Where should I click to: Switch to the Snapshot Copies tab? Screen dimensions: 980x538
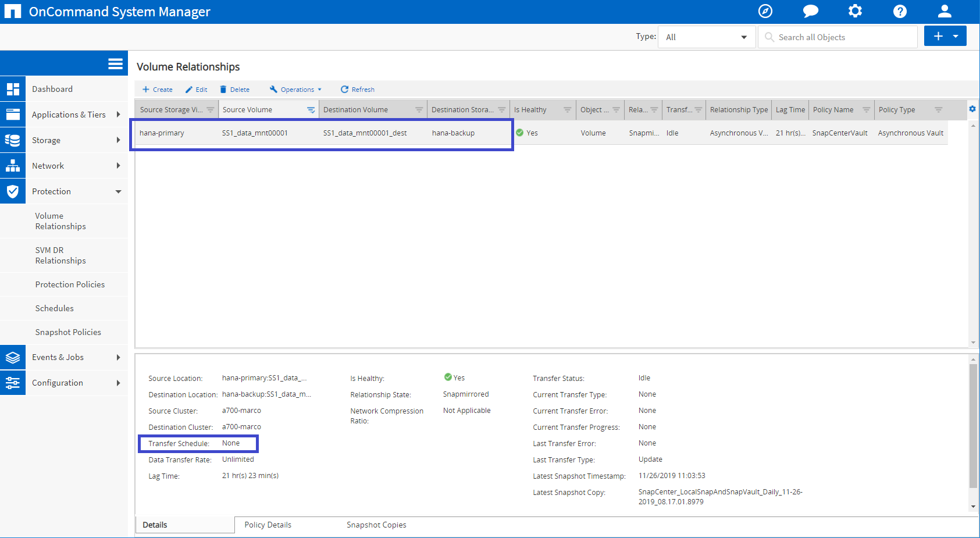click(x=376, y=525)
